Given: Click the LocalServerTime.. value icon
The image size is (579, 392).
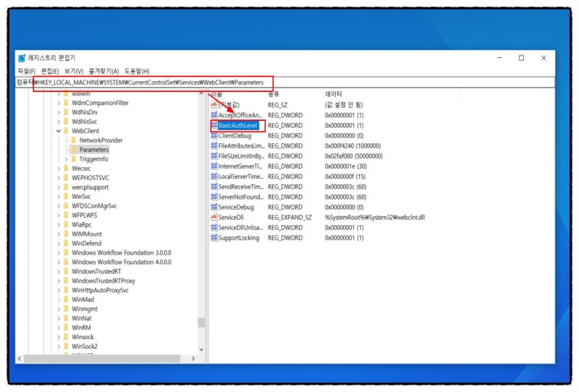Looking at the screenshot, I should pos(214,176).
